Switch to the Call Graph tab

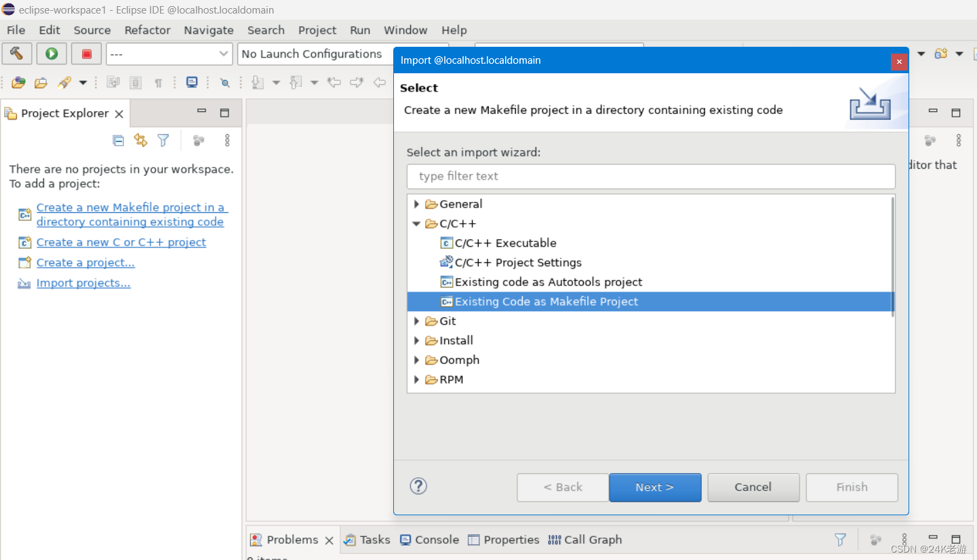coord(585,540)
